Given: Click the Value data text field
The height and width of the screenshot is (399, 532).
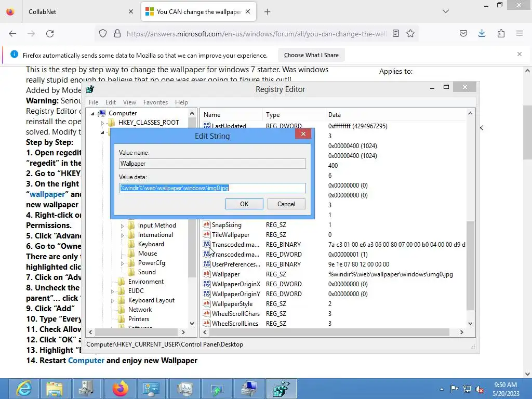Looking at the screenshot, I should coord(212,188).
